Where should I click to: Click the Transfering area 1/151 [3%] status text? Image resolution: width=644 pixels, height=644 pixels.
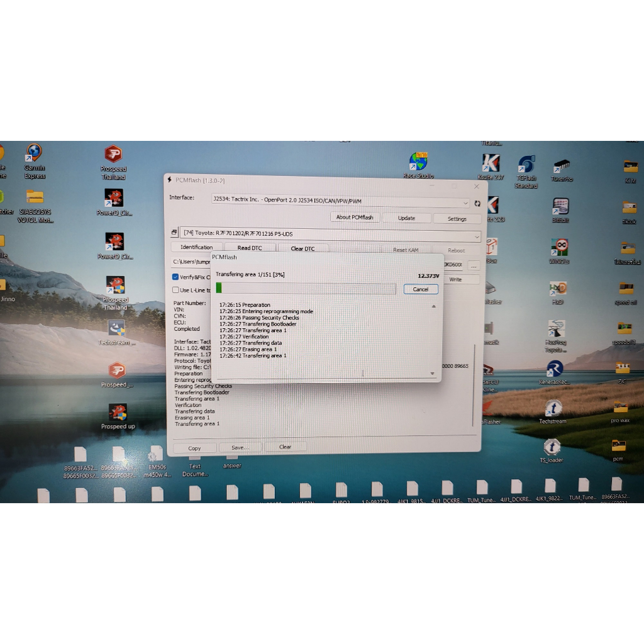[250, 274]
